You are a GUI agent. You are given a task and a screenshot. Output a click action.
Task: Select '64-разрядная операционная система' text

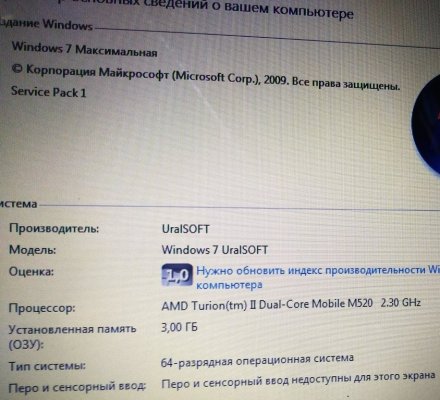pos(257,360)
